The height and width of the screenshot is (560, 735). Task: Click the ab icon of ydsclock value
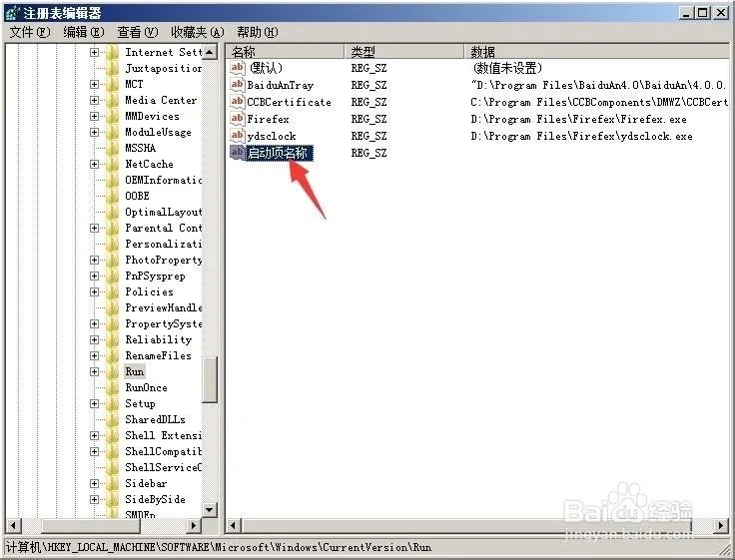(x=238, y=136)
